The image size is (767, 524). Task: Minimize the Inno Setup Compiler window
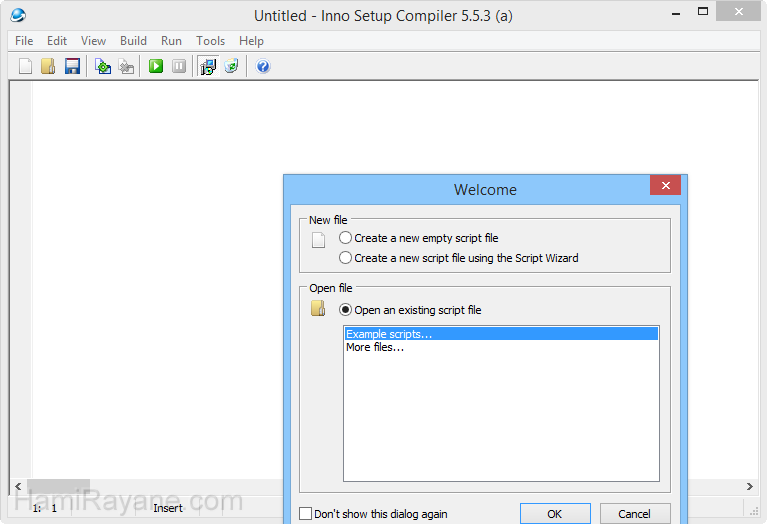pos(676,13)
